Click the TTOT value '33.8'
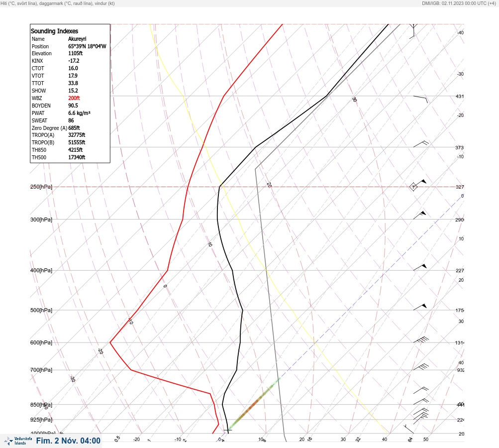 click(73, 83)
